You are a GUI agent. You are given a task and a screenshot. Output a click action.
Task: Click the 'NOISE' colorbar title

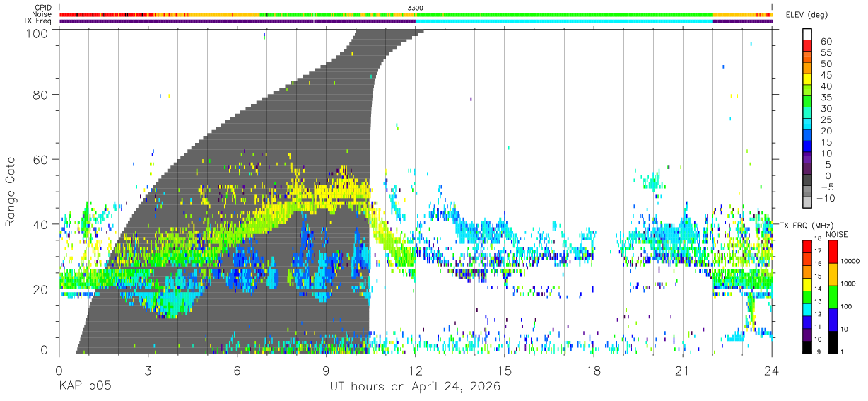coord(837,234)
